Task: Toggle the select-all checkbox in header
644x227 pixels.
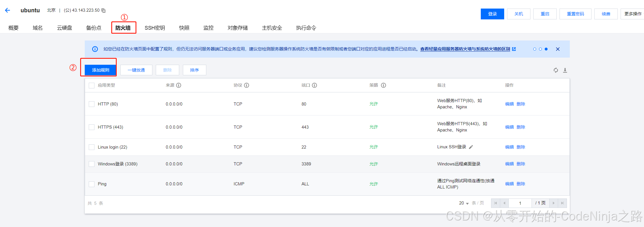Action: coord(92,85)
